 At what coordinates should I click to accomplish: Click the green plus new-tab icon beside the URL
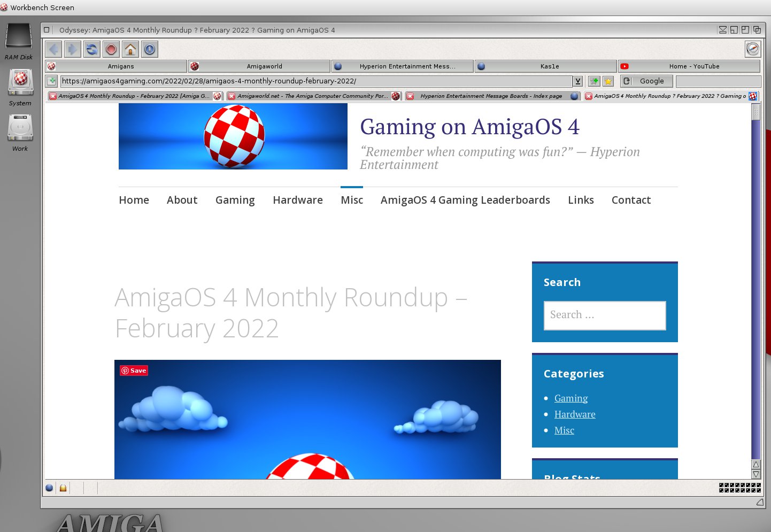tap(52, 81)
